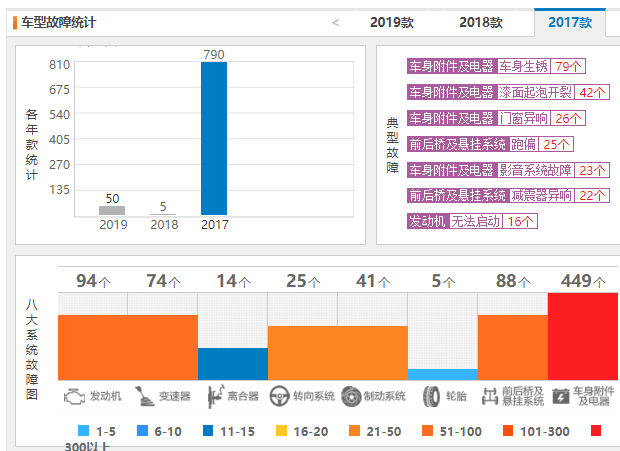
Task: Click the 16-20 yellow legend swatch
Action: (x=282, y=430)
